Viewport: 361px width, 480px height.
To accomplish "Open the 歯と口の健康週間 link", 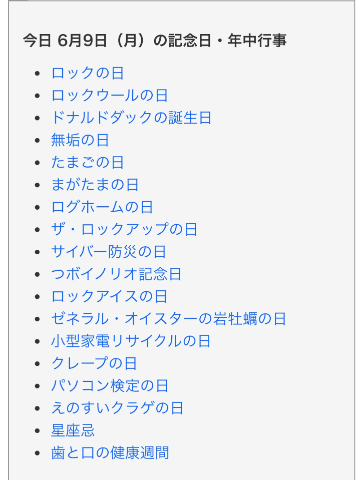I will (110, 453).
